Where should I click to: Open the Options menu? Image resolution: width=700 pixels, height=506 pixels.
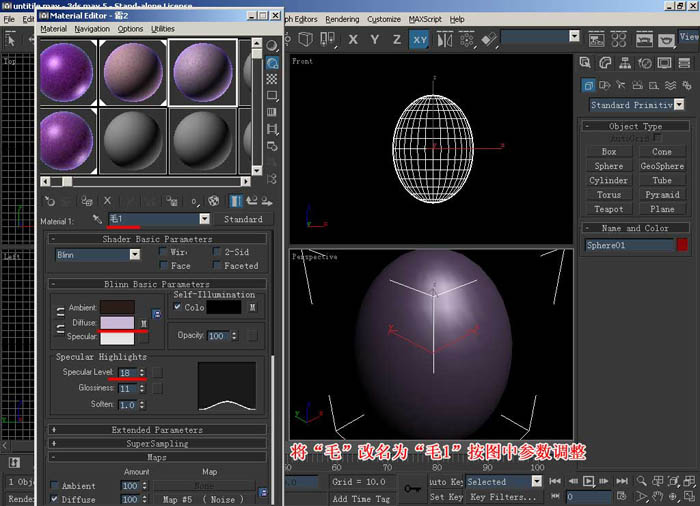(130, 29)
